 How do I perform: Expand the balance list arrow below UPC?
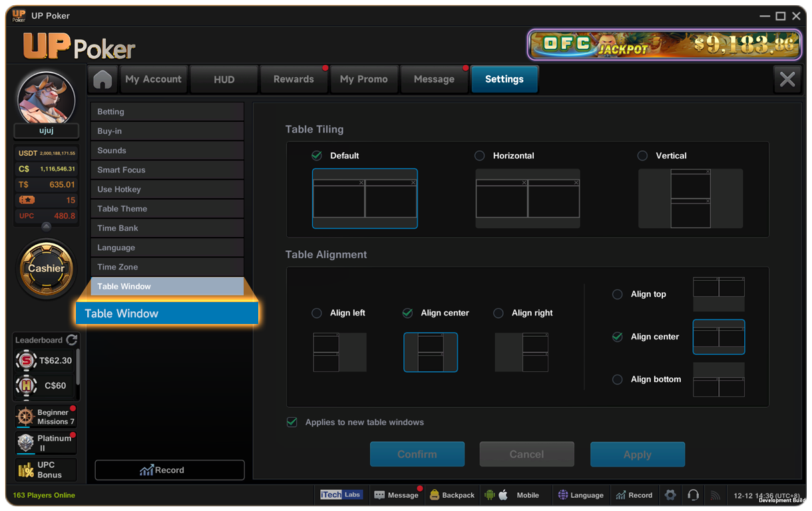(46, 226)
